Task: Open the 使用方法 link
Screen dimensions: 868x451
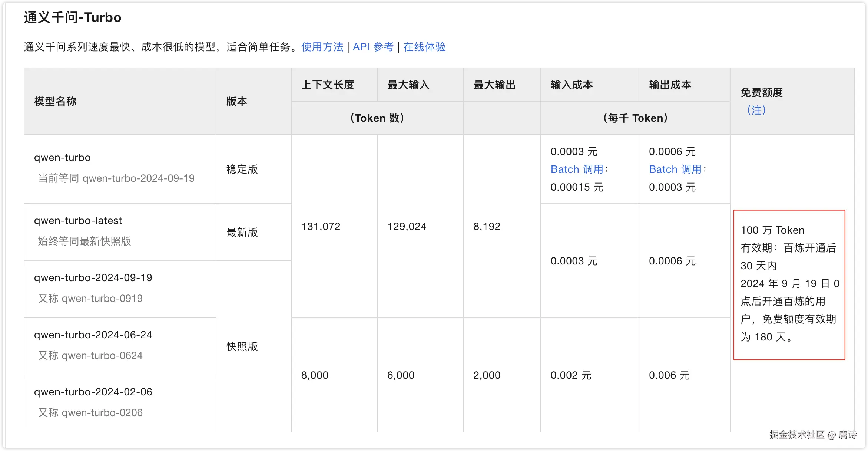Action: (322, 47)
